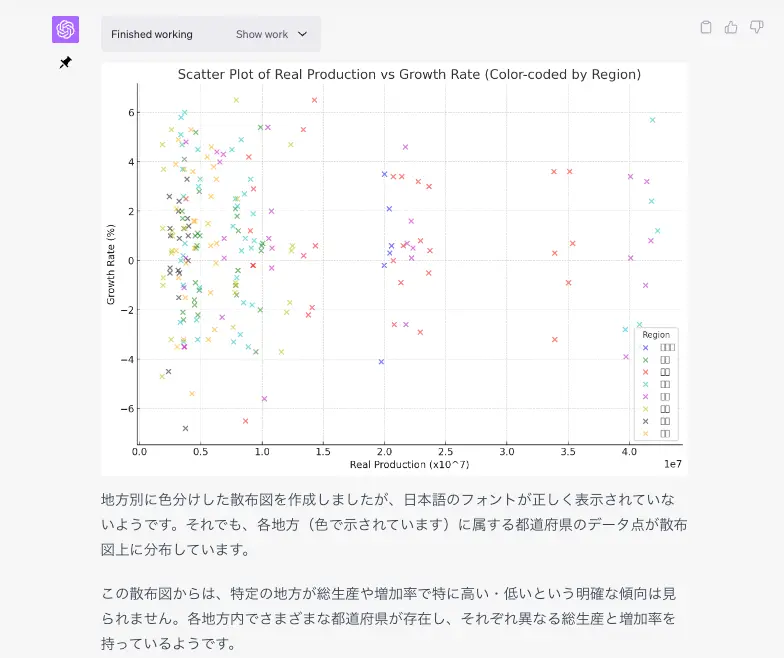Screen dimensions: 784x658
Task: Click the Finished working status text
Action: (152, 34)
